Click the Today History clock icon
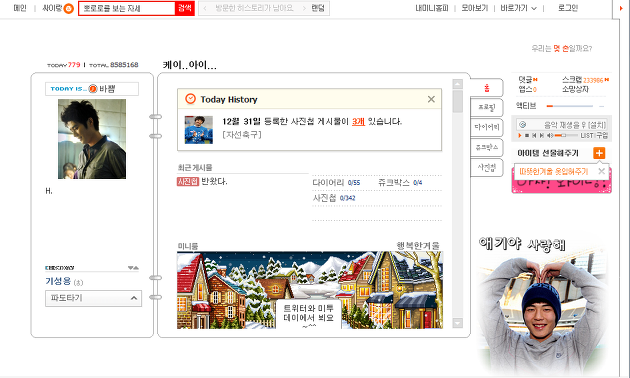Screen dimensions: 630x378 190,99
